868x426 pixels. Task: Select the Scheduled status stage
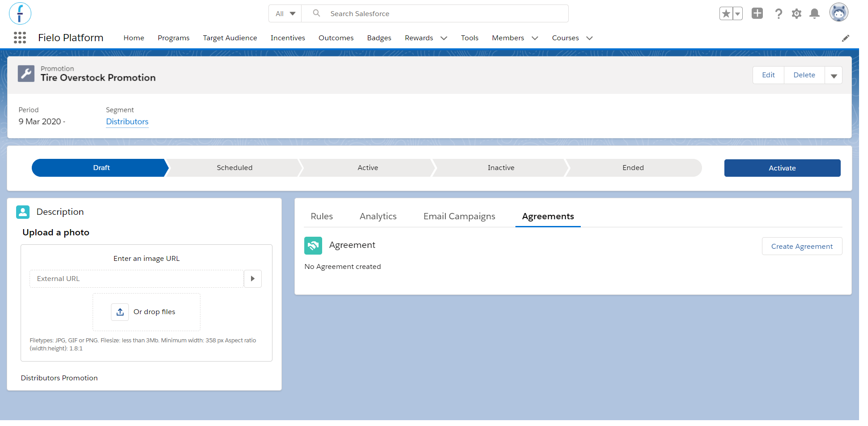tap(234, 168)
